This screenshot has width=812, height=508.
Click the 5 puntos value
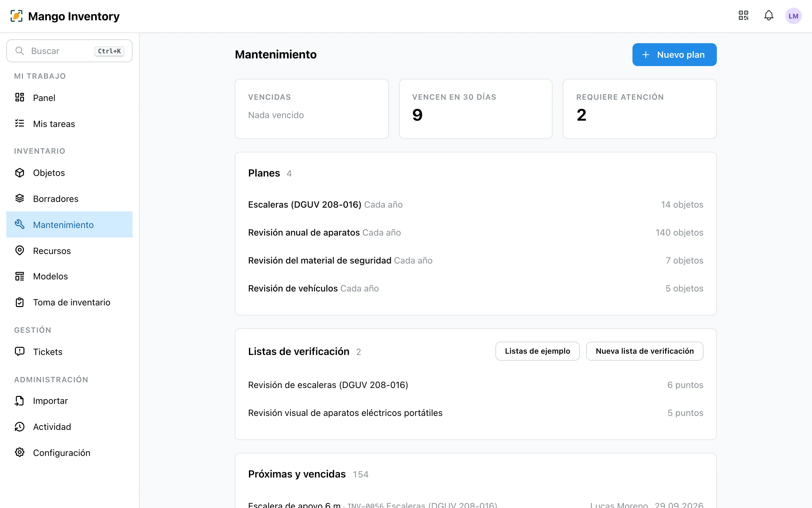coord(685,412)
